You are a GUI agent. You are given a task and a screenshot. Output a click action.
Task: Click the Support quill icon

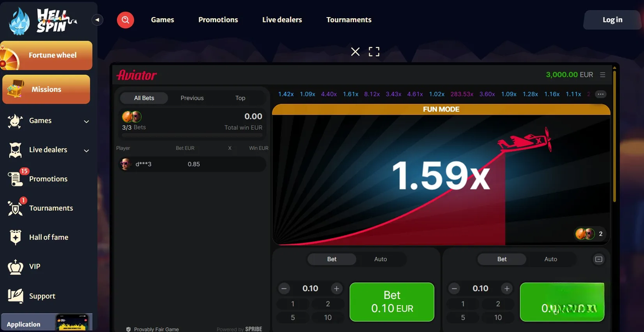coord(15,296)
